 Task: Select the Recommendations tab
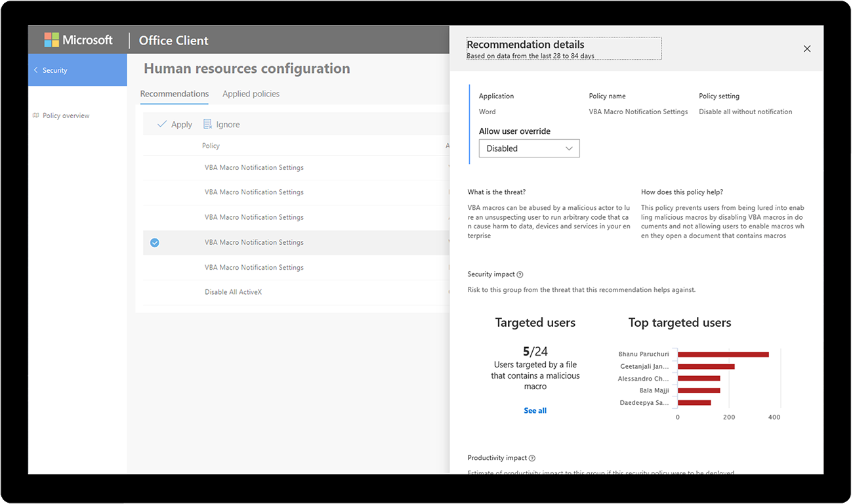click(174, 94)
